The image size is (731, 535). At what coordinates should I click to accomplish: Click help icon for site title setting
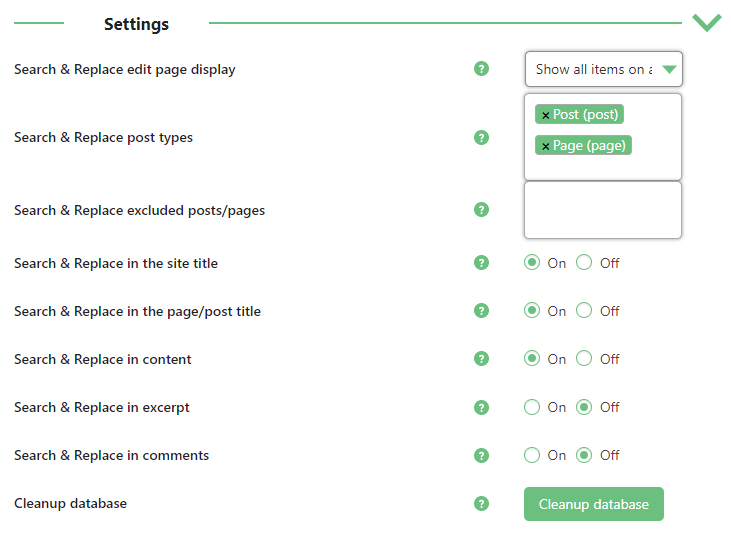tap(481, 263)
